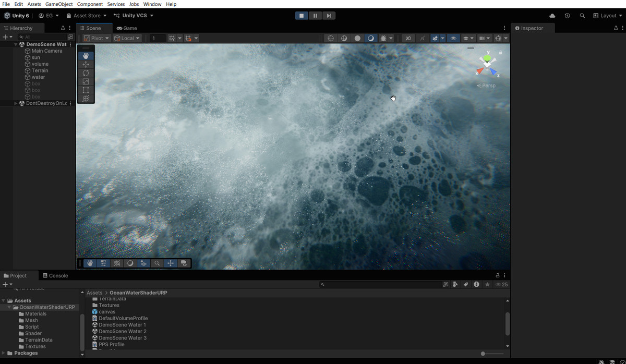Toggle scene audio/effects layers button
The image size is (626, 364).
[434, 38]
